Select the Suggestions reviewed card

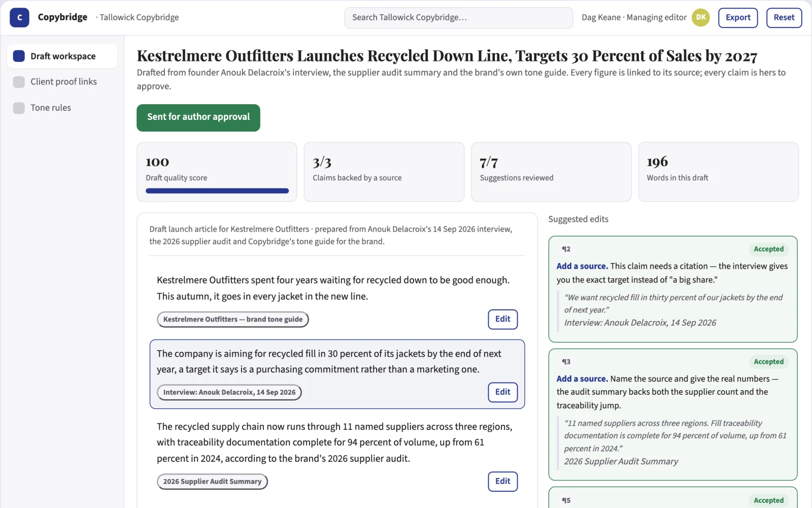coord(551,172)
